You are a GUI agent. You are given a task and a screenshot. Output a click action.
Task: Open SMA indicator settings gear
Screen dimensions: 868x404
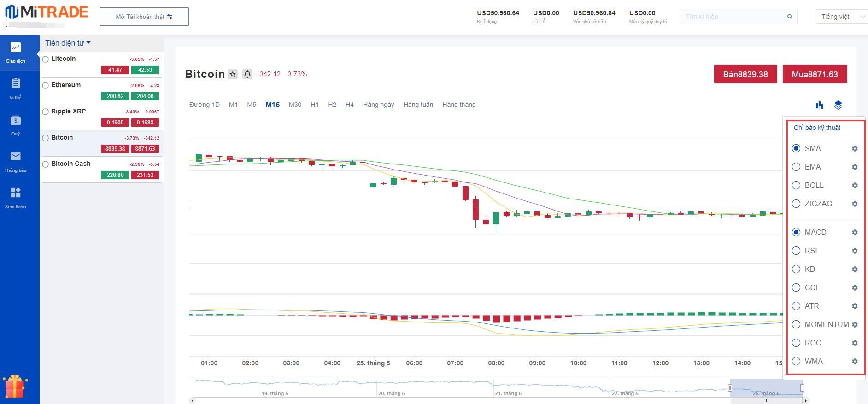[x=855, y=148]
